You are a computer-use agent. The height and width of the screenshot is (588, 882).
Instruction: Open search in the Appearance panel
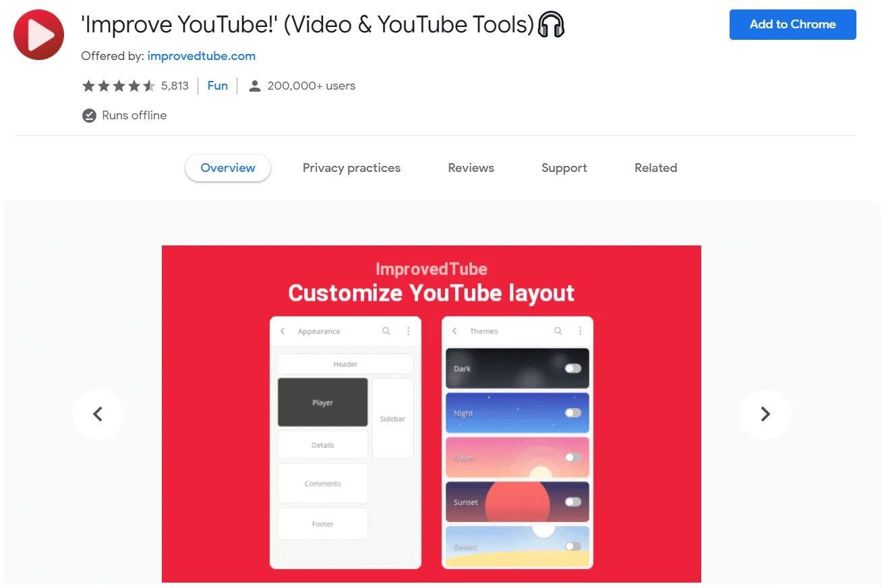386,331
